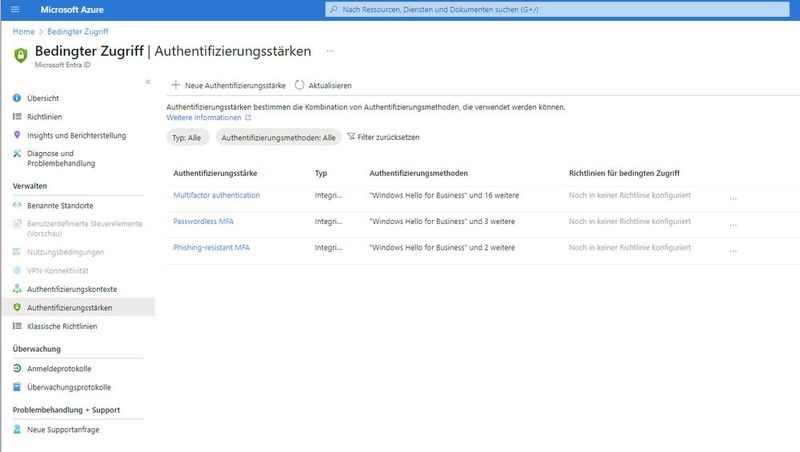Select VPN-Konnektivität item

(58, 270)
